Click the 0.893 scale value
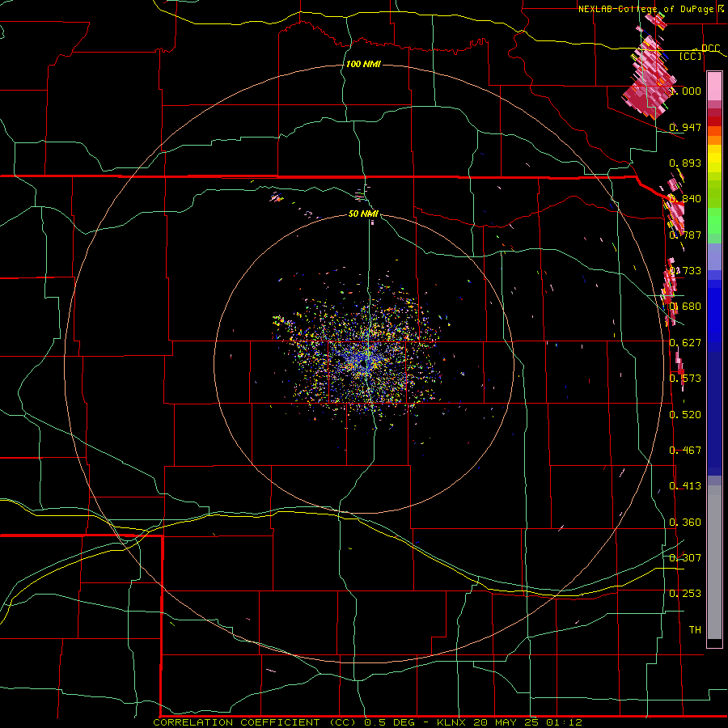This screenshot has height=728, width=728. 685,163
